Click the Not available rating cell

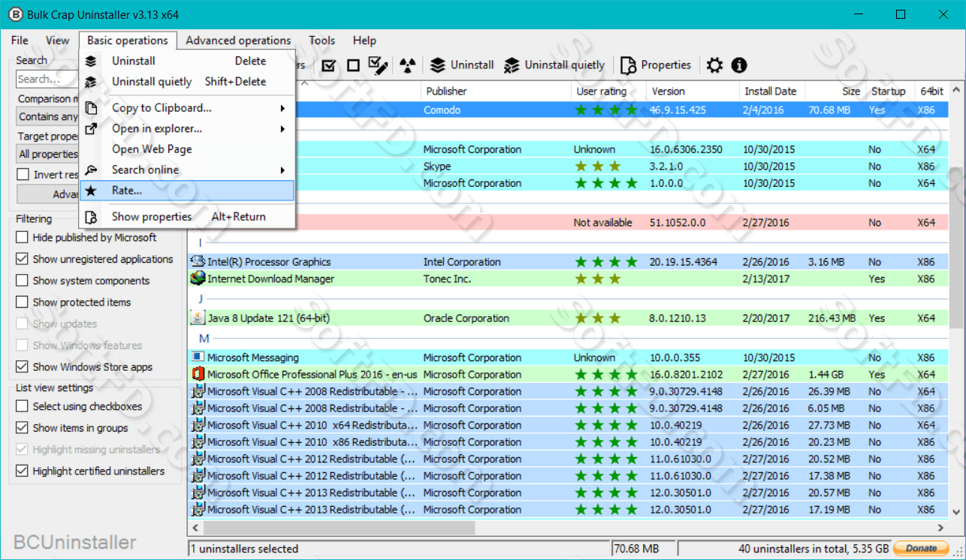(603, 223)
